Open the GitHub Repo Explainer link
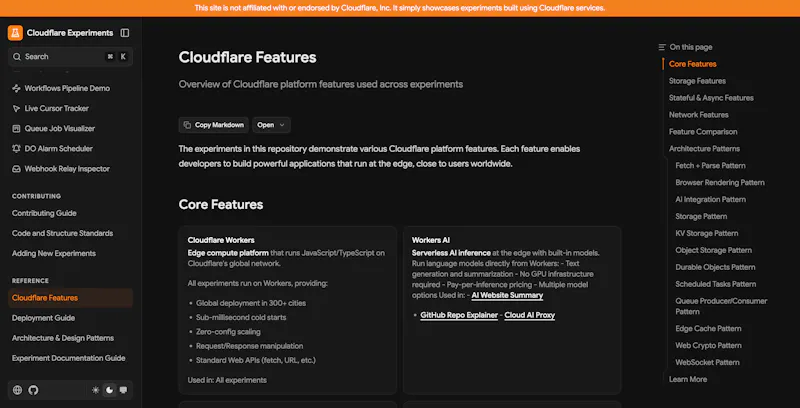Viewport: 800px width, 408px height. tap(459, 315)
